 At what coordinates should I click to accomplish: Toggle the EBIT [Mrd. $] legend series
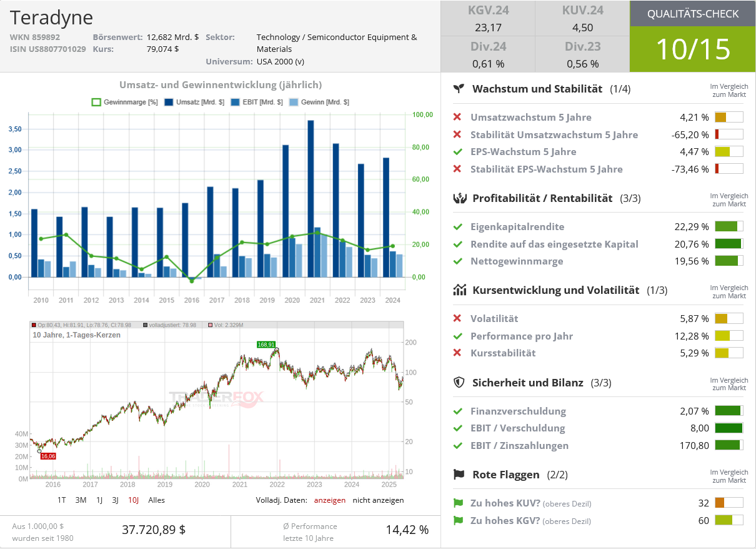tap(256, 102)
